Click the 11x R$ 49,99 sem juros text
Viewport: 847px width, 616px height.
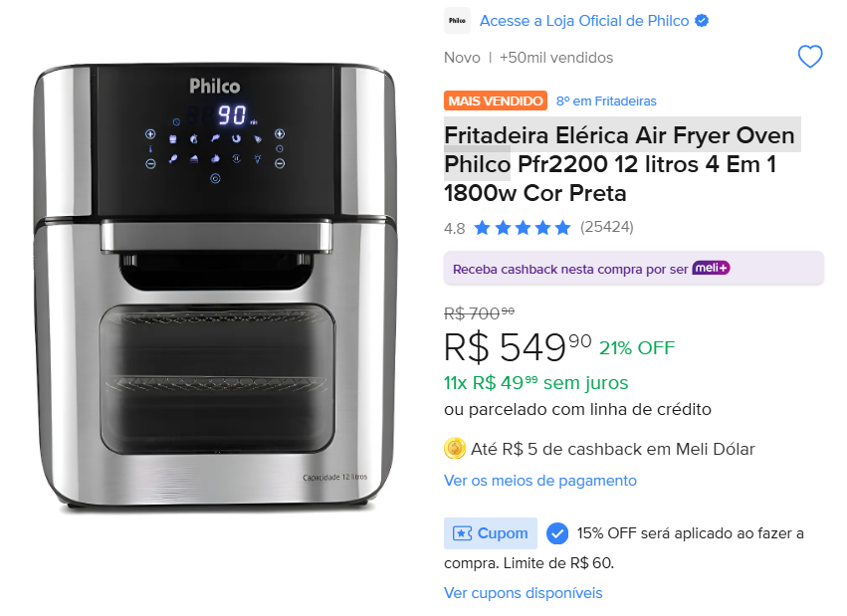pyautogui.click(x=535, y=383)
